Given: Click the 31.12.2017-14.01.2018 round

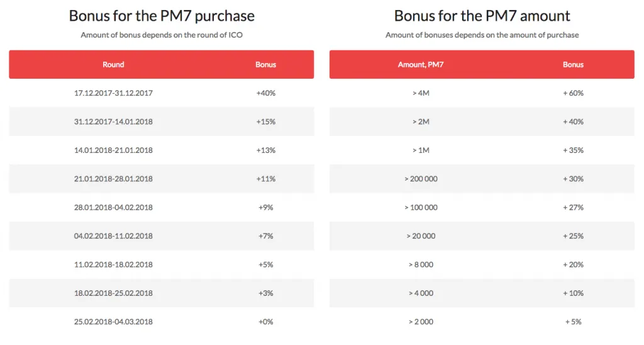Looking at the screenshot, I should click(x=113, y=122).
